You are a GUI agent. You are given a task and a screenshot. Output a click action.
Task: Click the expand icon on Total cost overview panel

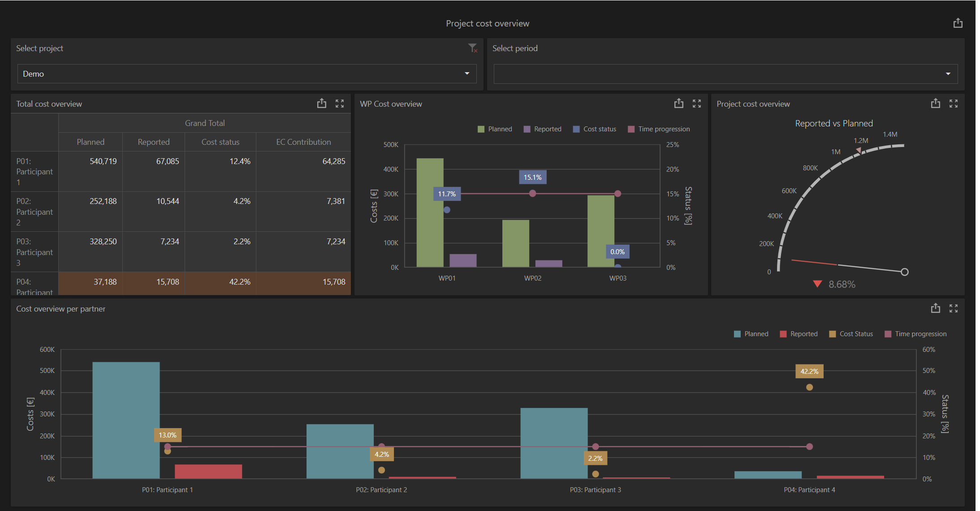click(x=340, y=103)
